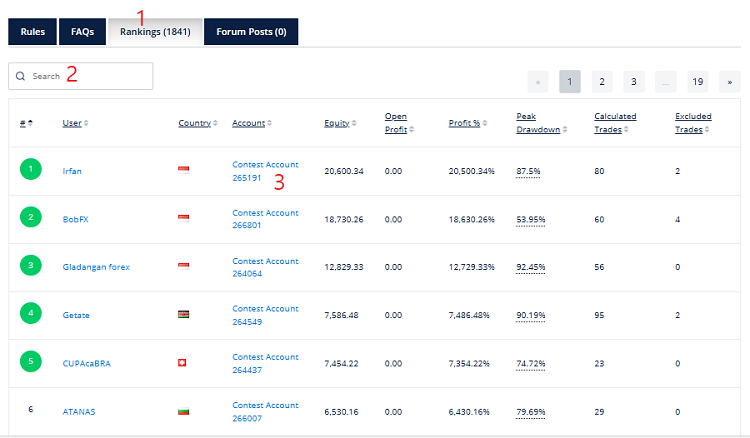The image size is (750, 438).
Task: Click peak drawdown value 90.19%
Action: [530, 315]
